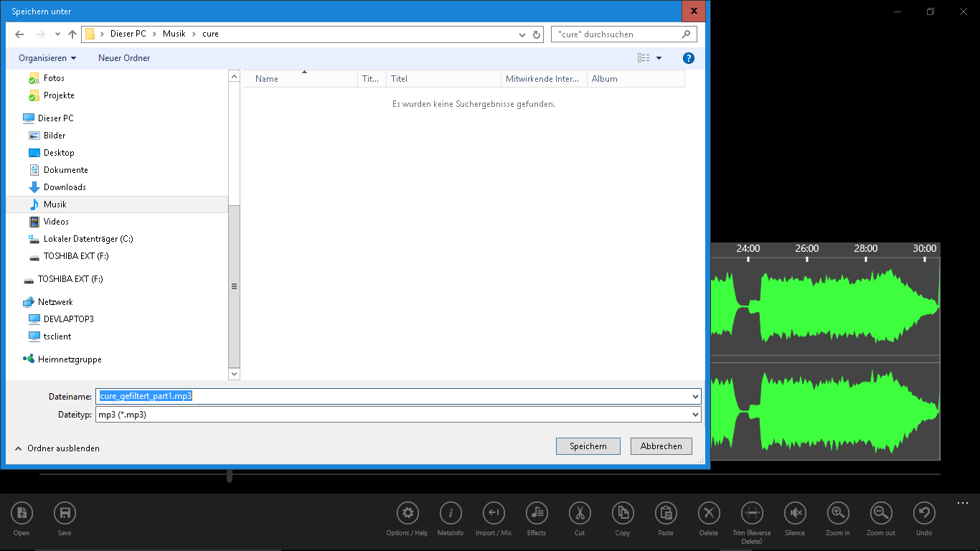
Task: Open the Import / Mix tool
Action: pos(494,512)
